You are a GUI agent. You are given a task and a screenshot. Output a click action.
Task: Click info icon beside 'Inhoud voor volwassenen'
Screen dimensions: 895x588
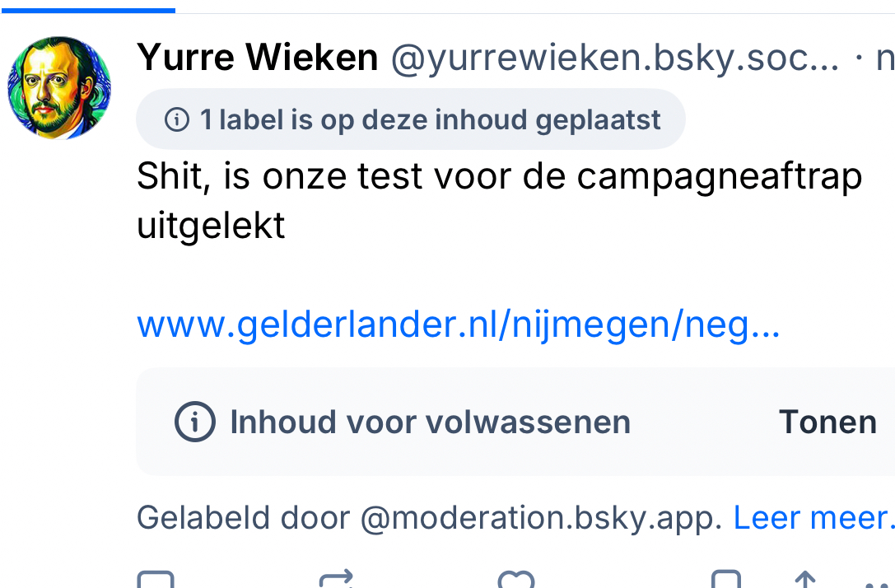coord(194,422)
